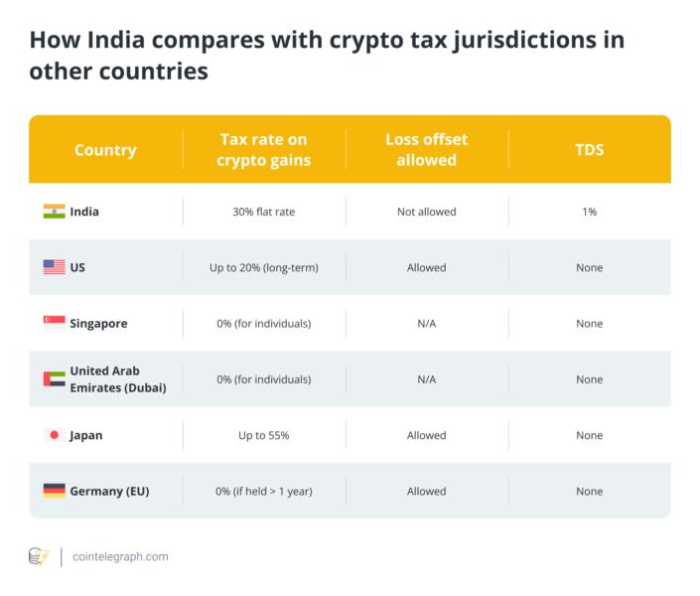Click the United Arab Emirates flag icon
The height and width of the screenshot is (596, 700).
click(54, 378)
